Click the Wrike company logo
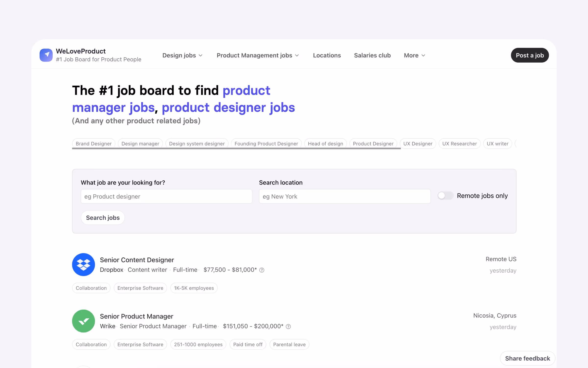This screenshot has width=588, height=368. (83, 321)
